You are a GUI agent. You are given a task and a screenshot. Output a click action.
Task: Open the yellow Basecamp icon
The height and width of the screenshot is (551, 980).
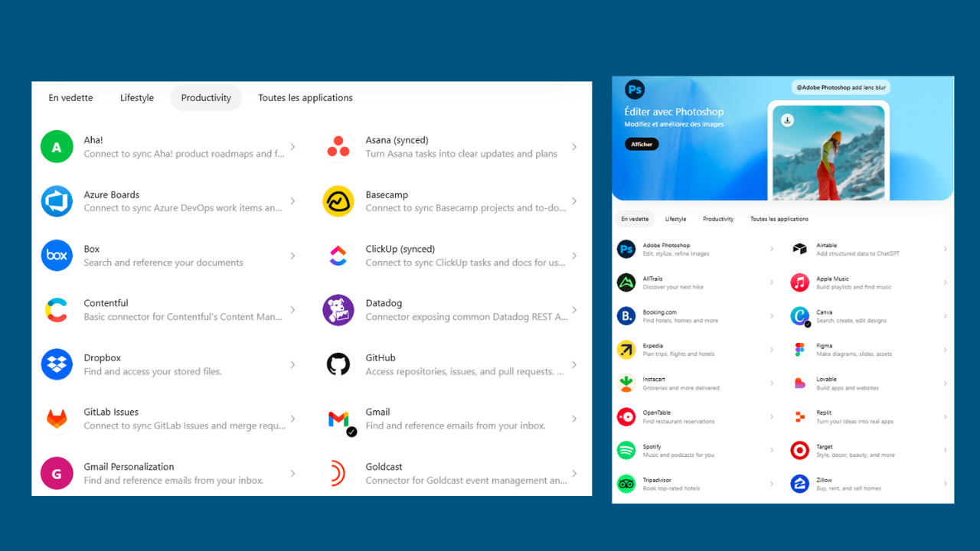click(338, 201)
